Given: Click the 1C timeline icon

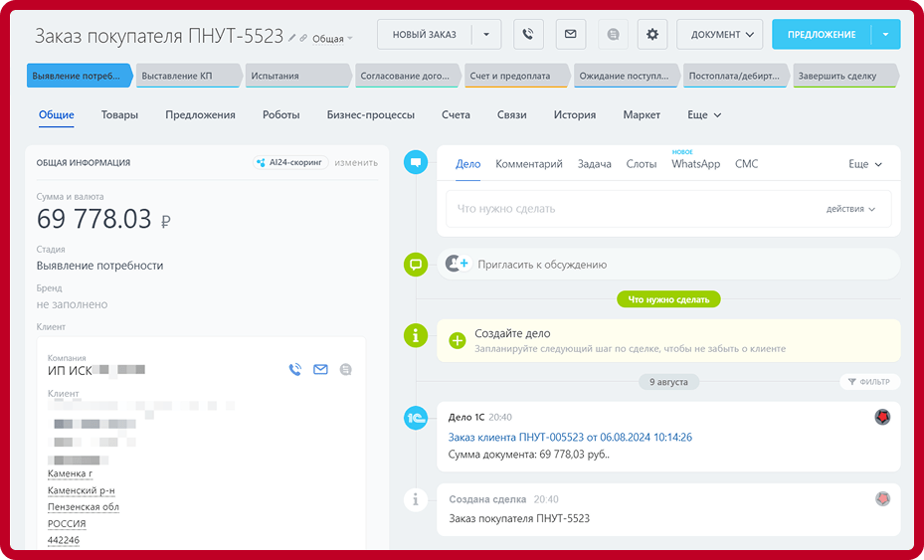Looking at the screenshot, I should [416, 418].
